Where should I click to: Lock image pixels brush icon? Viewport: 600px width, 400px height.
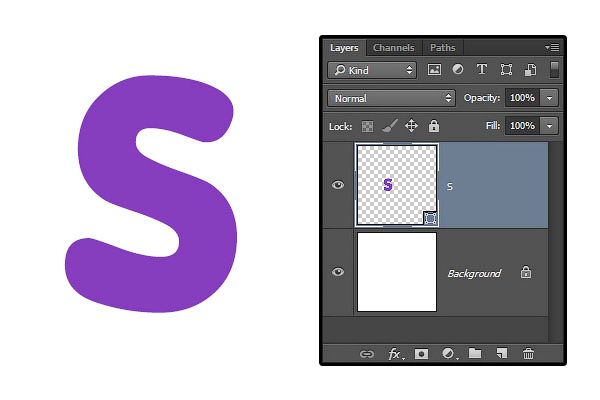click(x=390, y=126)
